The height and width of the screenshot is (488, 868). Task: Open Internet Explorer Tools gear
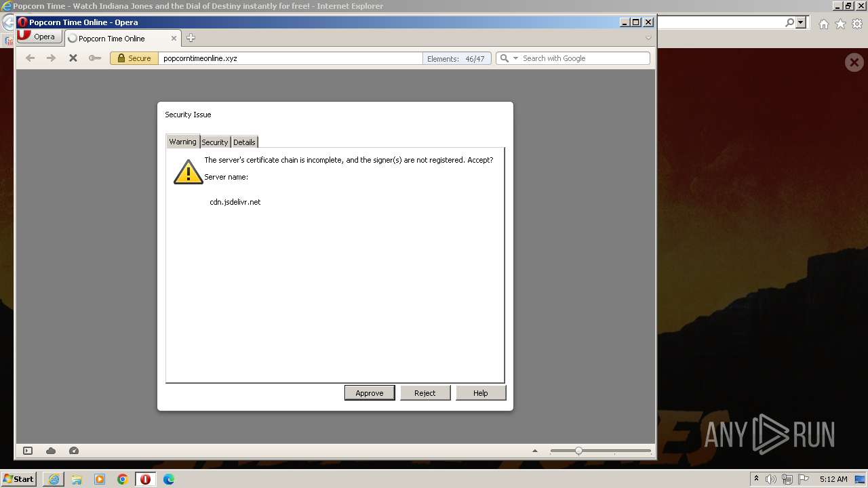857,24
